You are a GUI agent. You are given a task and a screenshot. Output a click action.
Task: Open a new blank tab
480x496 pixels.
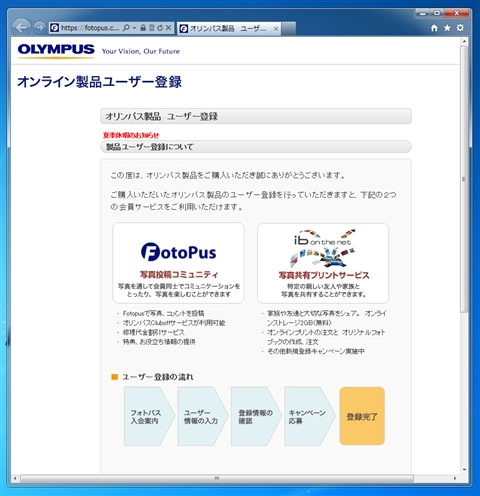coord(289,29)
